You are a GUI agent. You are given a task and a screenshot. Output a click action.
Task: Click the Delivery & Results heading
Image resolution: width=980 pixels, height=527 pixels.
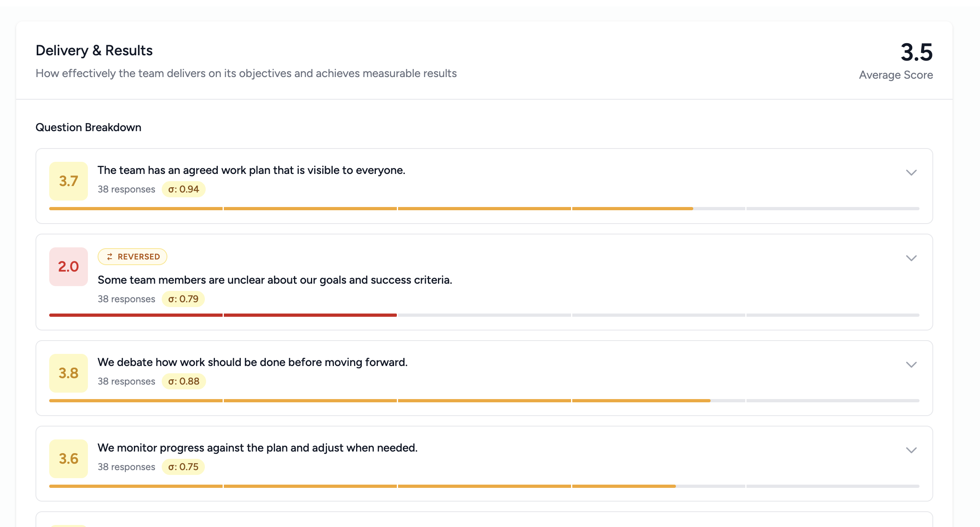click(x=94, y=50)
